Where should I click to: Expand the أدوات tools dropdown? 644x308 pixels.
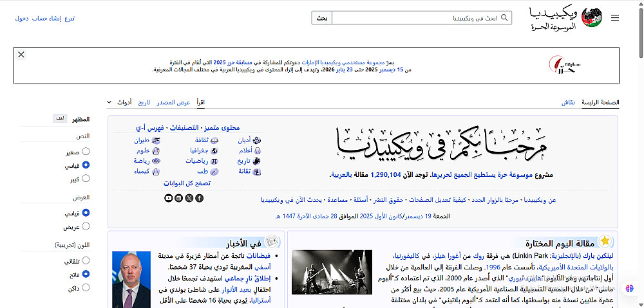[120, 102]
